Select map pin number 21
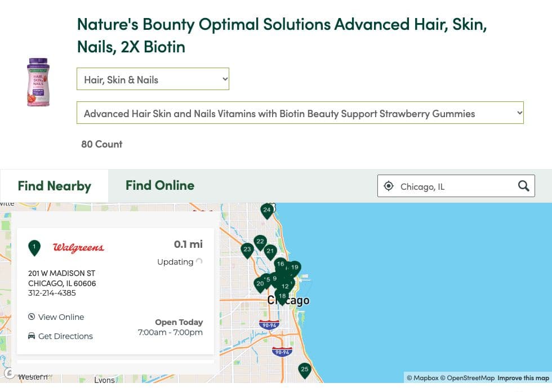Screen dimensions: 552x392 270,252
